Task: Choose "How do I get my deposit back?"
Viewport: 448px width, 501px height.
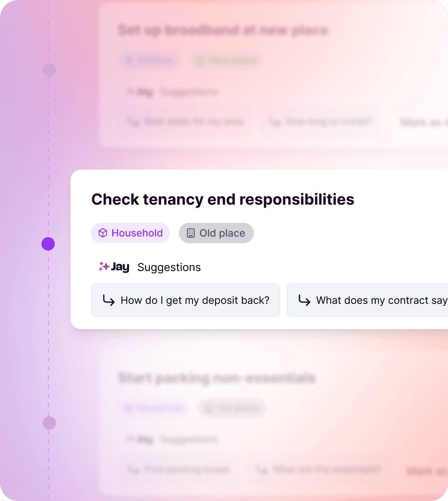Action: point(195,301)
